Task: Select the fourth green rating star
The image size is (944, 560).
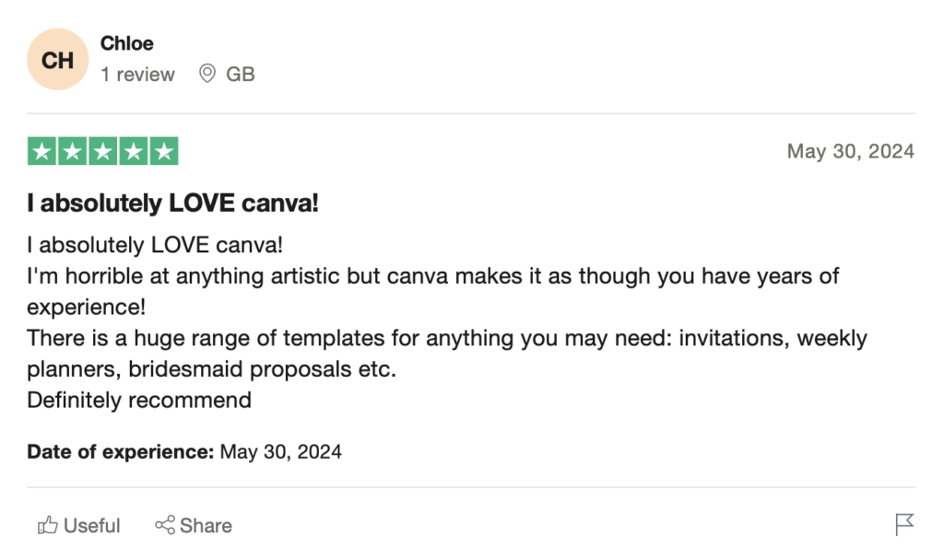Action: (x=133, y=152)
